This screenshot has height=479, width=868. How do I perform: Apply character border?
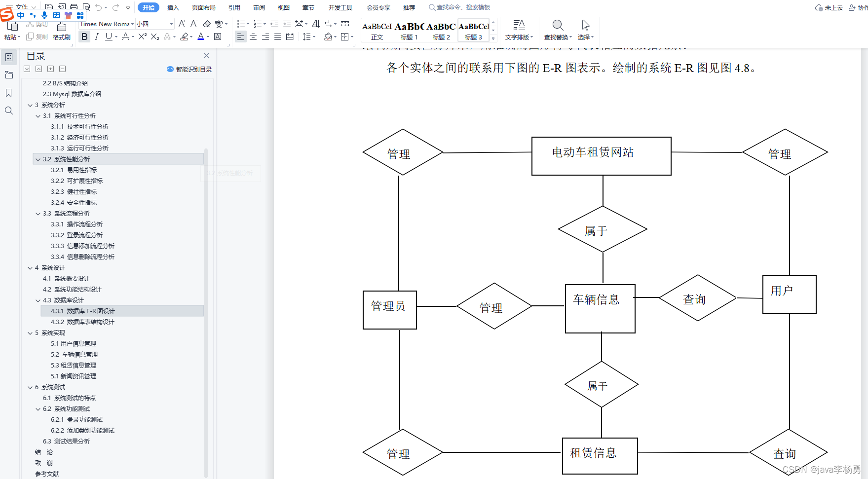point(218,37)
